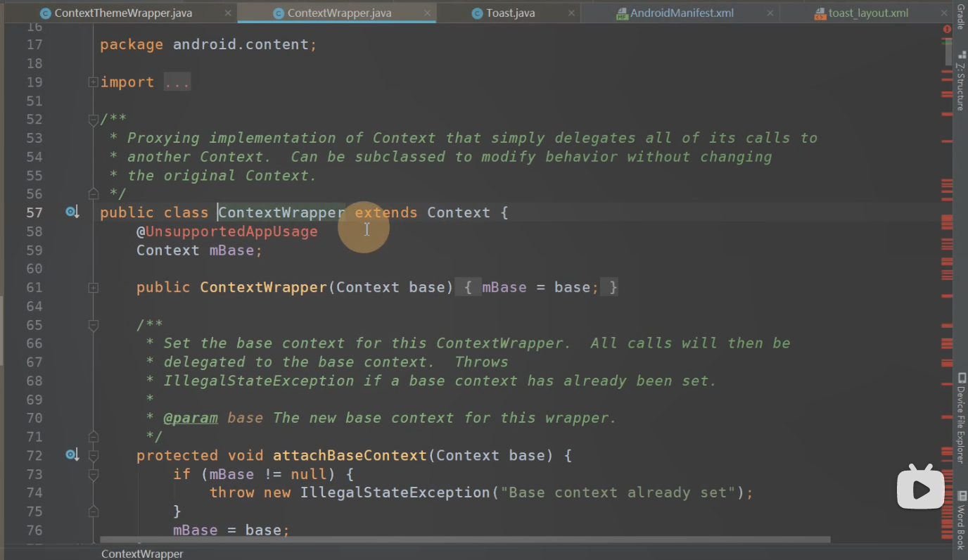The width and height of the screenshot is (968, 560).
Task: Collapse the Javadoc comment starting on line 65
Action: pyautogui.click(x=93, y=326)
